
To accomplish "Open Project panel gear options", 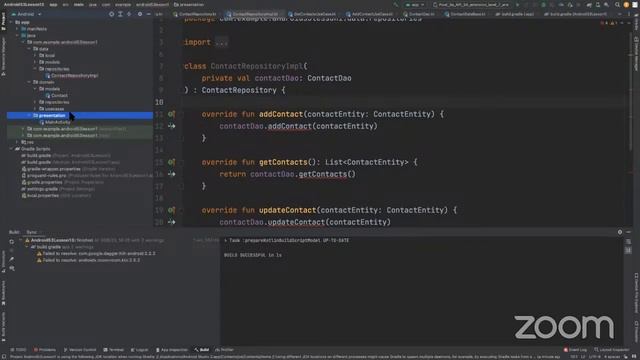I will pyautogui.click(x=140, y=14).
